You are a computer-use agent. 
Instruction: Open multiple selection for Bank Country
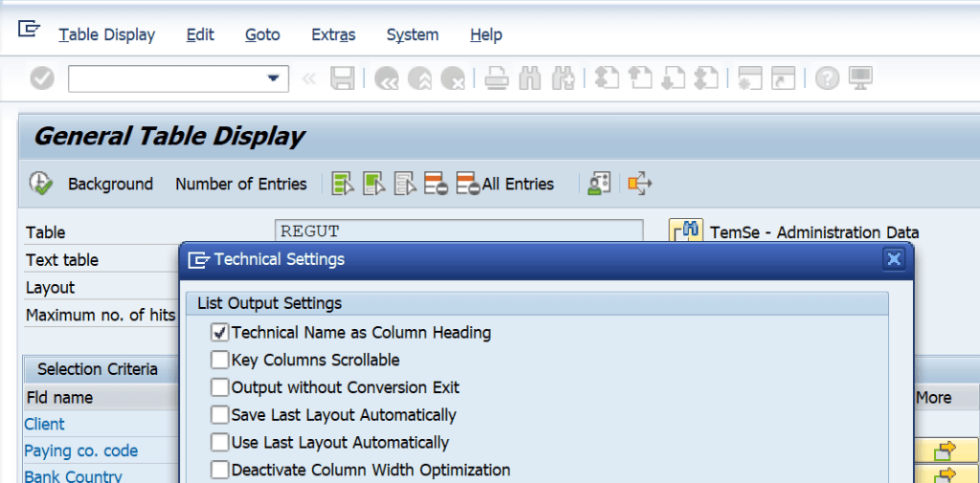946,475
